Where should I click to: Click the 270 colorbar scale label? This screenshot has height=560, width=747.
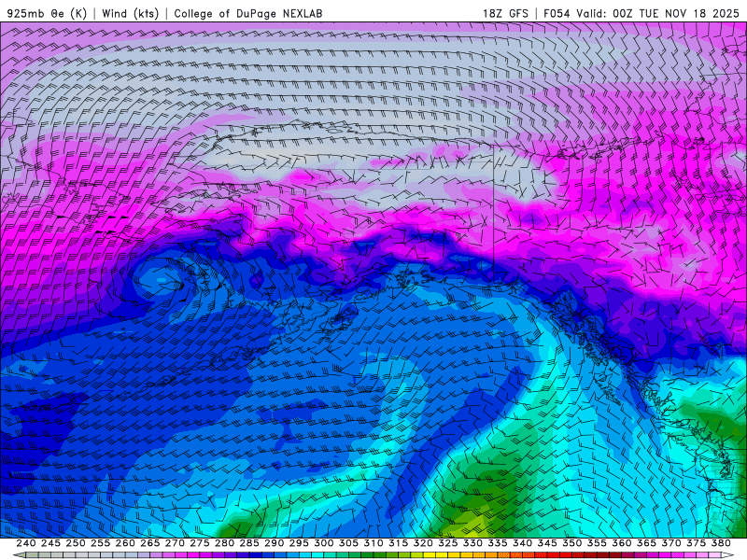pyautogui.click(x=175, y=543)
